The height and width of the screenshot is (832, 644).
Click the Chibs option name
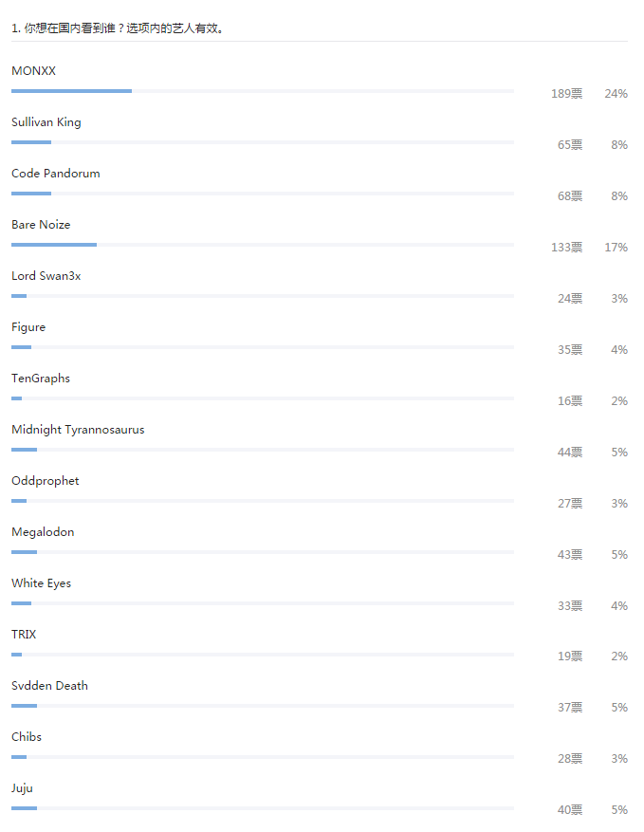point(27,737)
